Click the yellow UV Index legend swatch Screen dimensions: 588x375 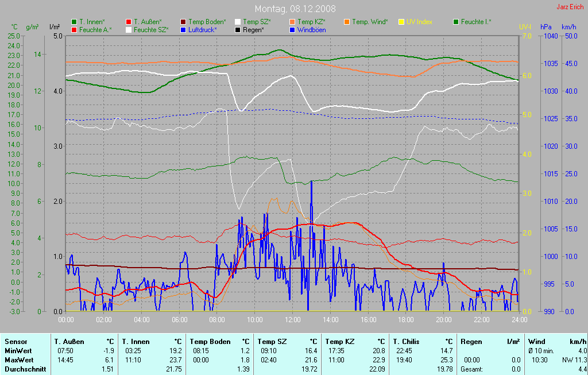[401, 22]
